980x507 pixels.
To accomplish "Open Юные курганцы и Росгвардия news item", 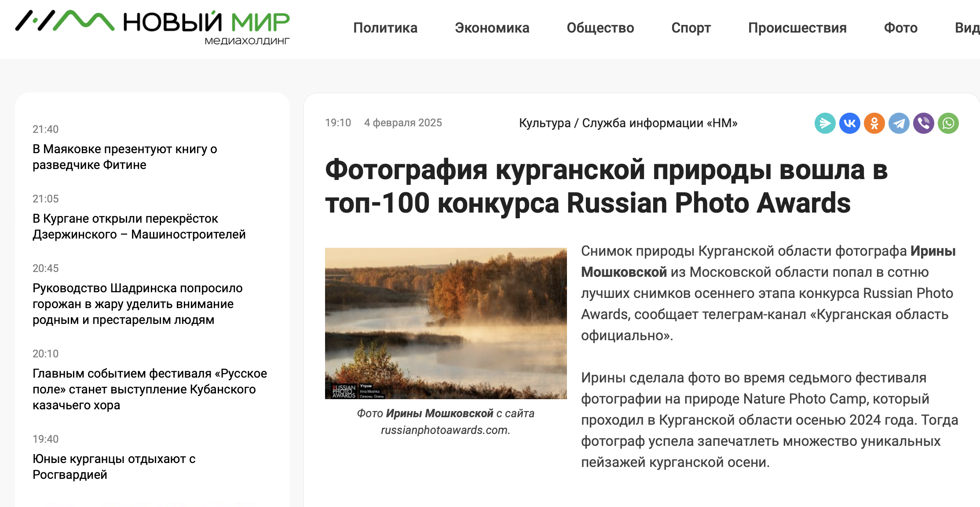I will pos(114,467).
